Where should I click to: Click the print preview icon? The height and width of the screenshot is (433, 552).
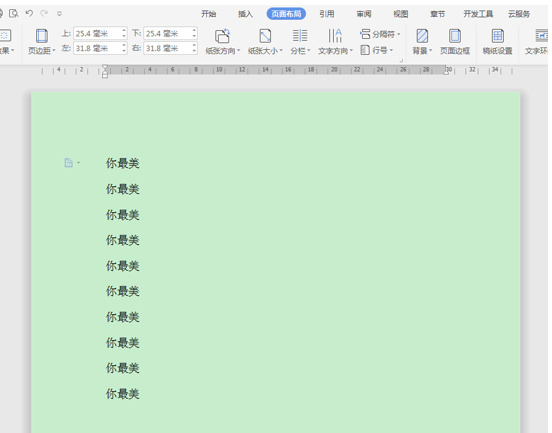pos(13,13)
